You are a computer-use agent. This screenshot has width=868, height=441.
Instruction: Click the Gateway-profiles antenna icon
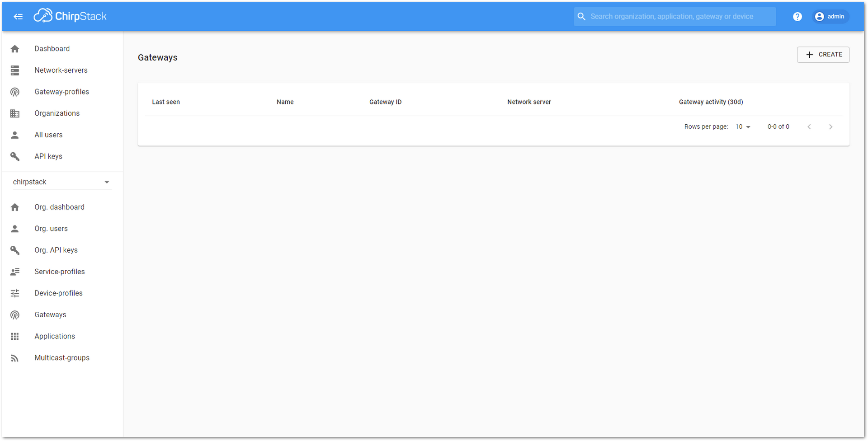(15, 92)
